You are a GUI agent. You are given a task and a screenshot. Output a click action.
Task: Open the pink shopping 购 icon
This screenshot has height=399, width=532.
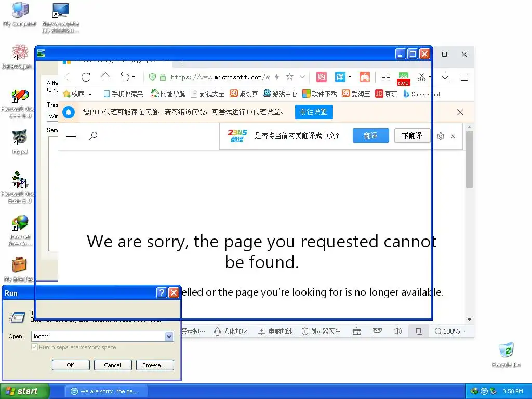click(321, 77)
